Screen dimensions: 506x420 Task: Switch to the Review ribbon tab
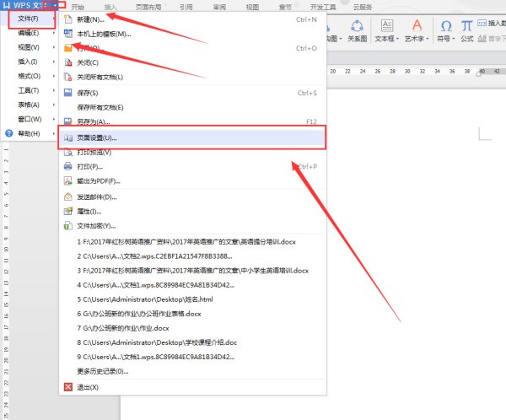click(x=219, y=7)
